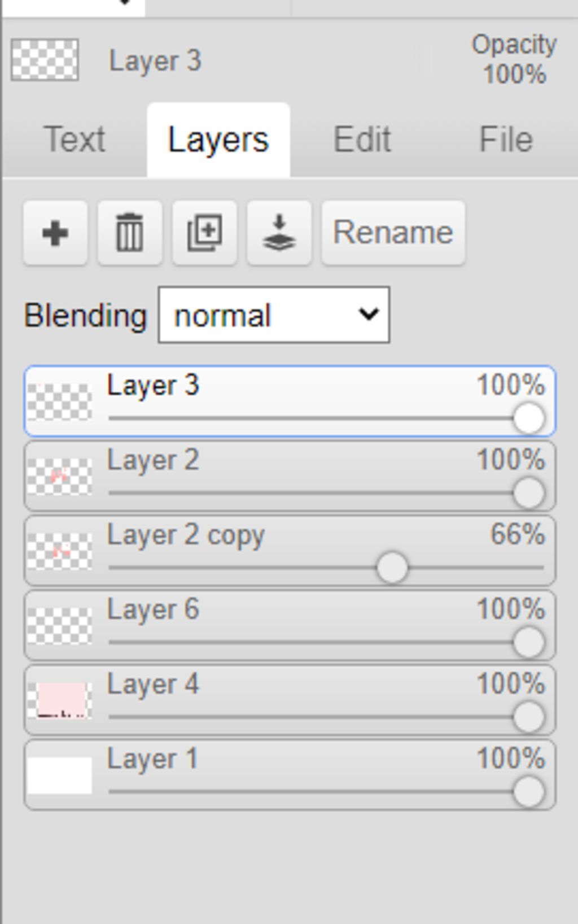This screenshot has height=924, width=578.
Task: Open the Edit tab
Action: tap(362, 140)
